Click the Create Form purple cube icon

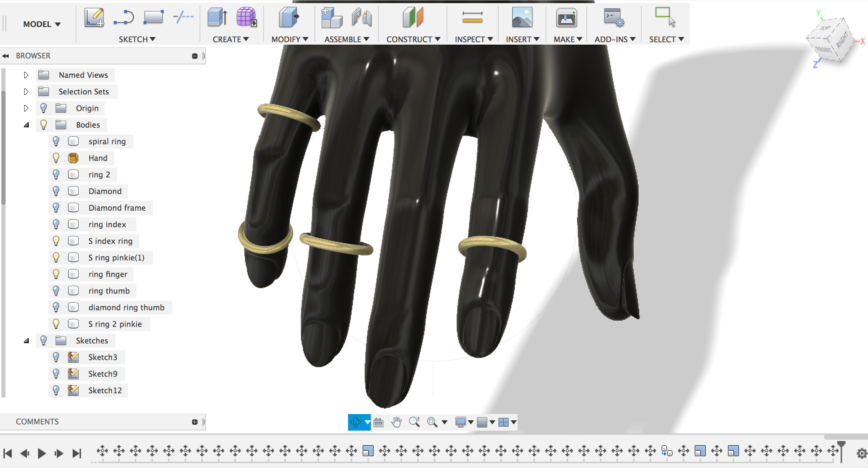[247, 17]
